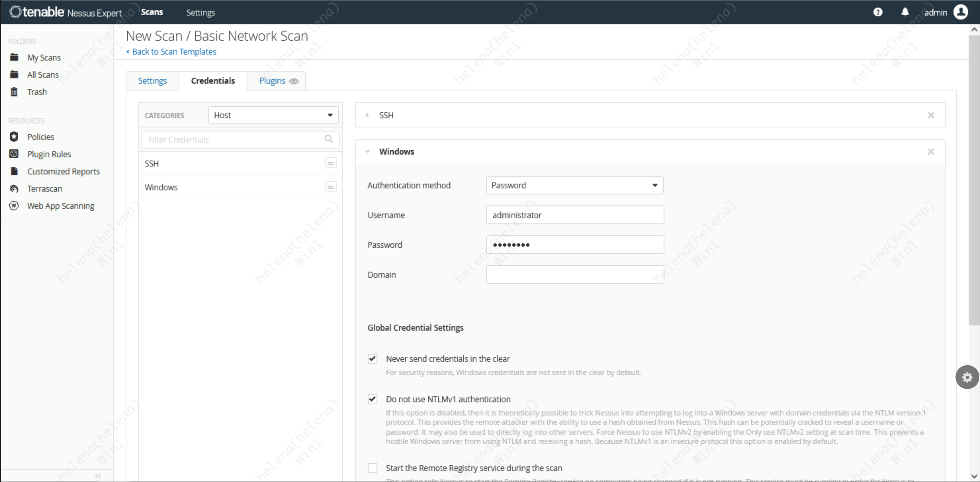Image resolution: width=980 pixels, height=482 pixels.
Task: Uncheck Never send credentials in the clear
Action: tap(372, 359)
